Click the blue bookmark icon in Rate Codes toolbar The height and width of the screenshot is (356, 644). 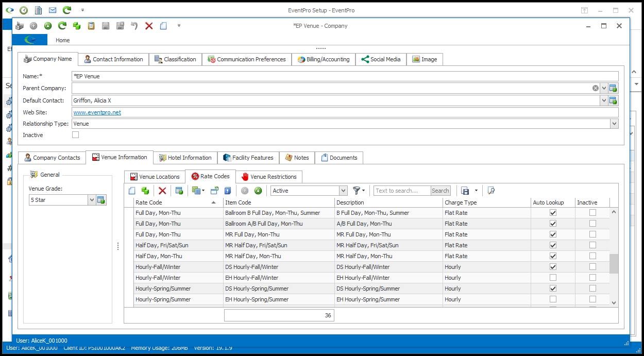(228, 191)
